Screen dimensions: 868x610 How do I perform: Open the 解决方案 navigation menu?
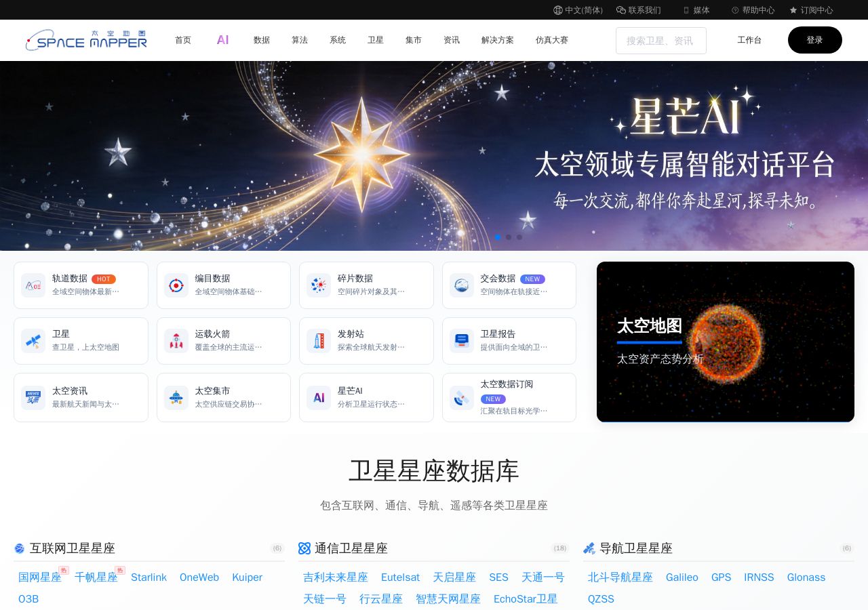click(498, 40)
